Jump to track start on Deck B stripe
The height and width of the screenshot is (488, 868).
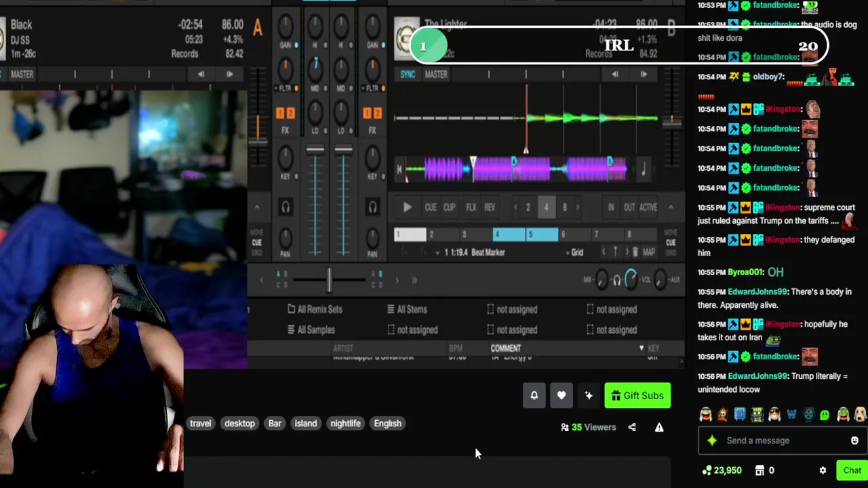[x=399, y=169]
